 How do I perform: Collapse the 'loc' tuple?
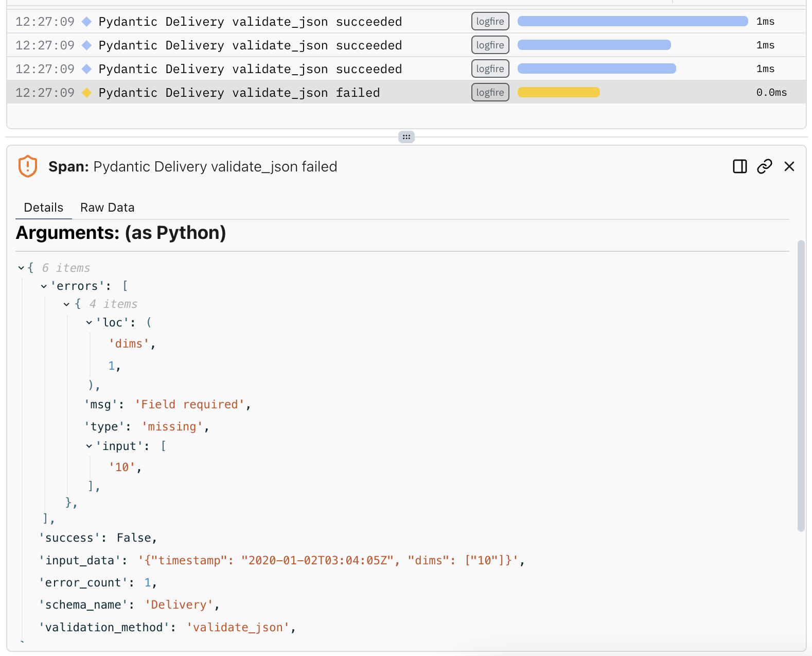(x=89, y=322)
